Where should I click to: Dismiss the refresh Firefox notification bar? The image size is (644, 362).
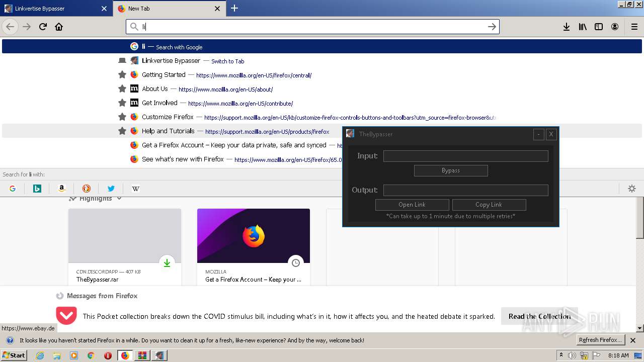tap(633, 340)
